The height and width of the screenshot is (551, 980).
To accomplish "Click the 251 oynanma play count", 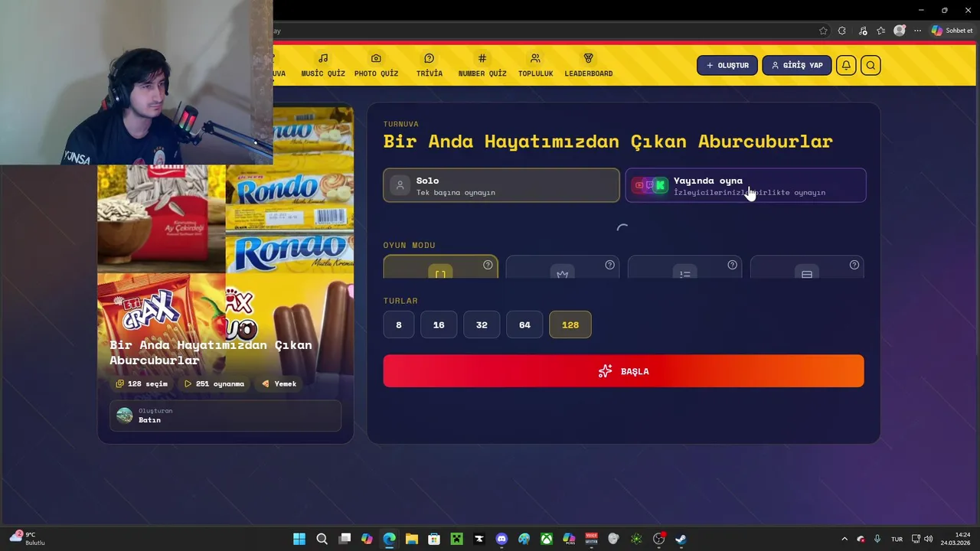I will (x=214, y=383).
